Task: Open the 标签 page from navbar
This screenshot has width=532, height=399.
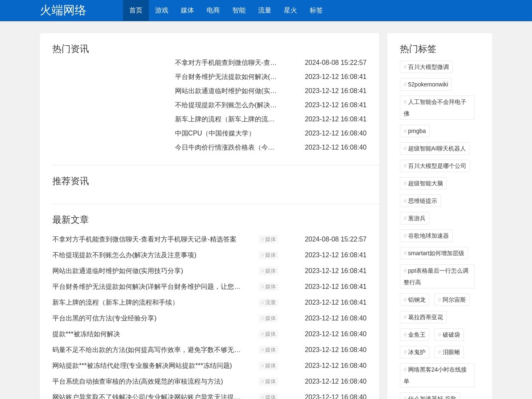Action: pos(316,10)
